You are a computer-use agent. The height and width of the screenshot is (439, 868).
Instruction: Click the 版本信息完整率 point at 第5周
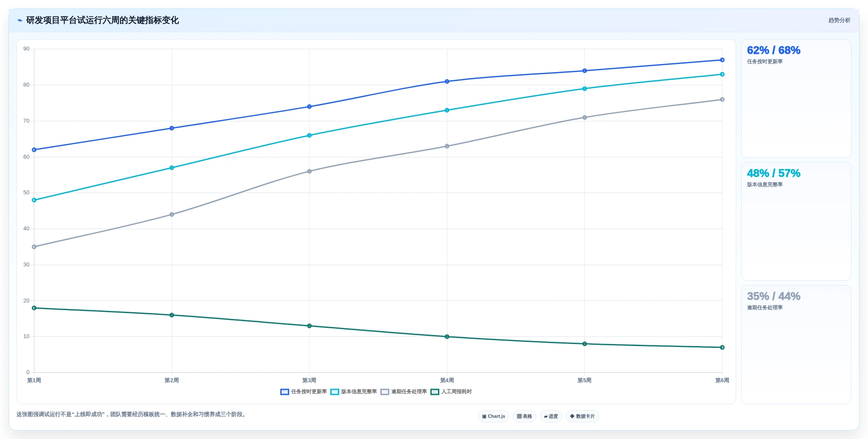coord(585,89)
